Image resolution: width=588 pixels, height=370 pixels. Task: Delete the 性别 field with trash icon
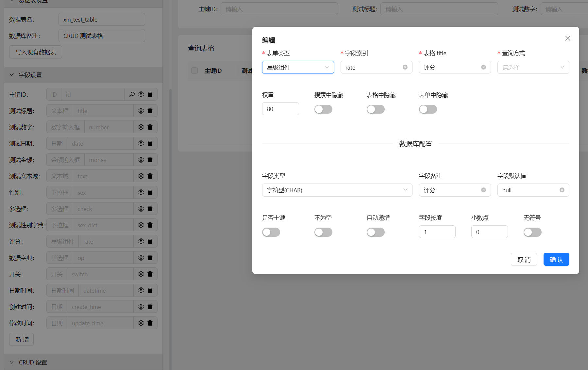(x=150, y=192)
